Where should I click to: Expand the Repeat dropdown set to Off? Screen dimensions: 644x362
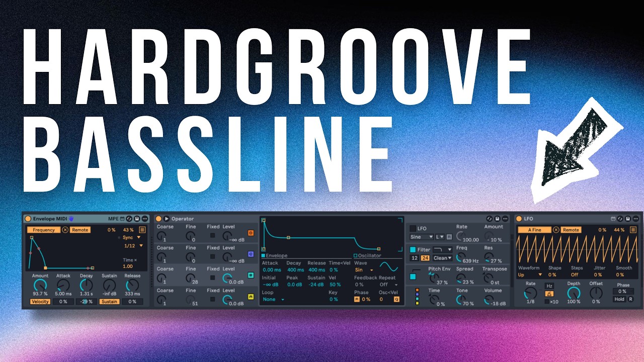click(387, 285)
